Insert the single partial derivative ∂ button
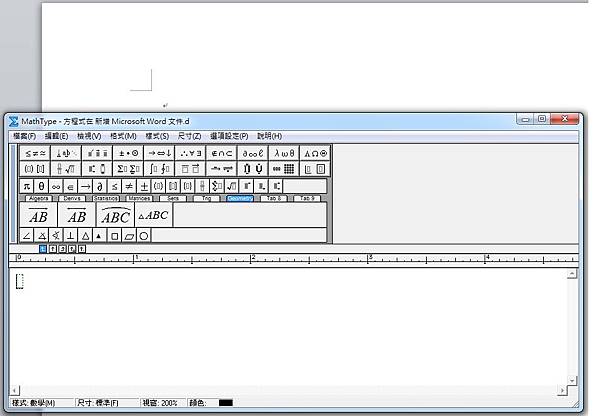This screenshot has height=416, width=600. tap(99, 186)
